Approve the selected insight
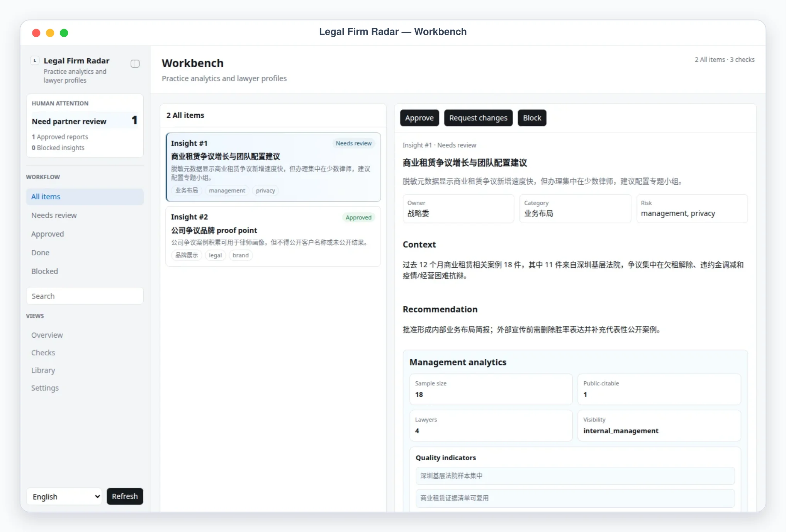Viewport: 786px width, 532px height. (x=419, y=118)
